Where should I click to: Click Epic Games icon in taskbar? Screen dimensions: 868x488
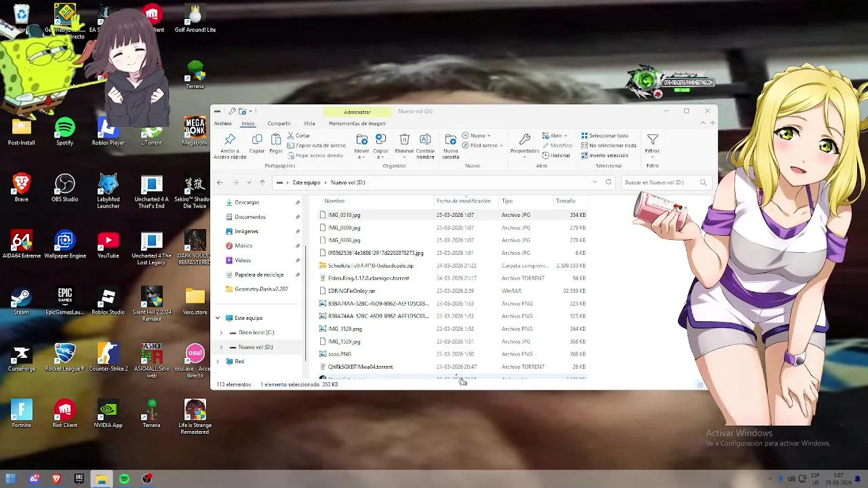coord(79,479)
